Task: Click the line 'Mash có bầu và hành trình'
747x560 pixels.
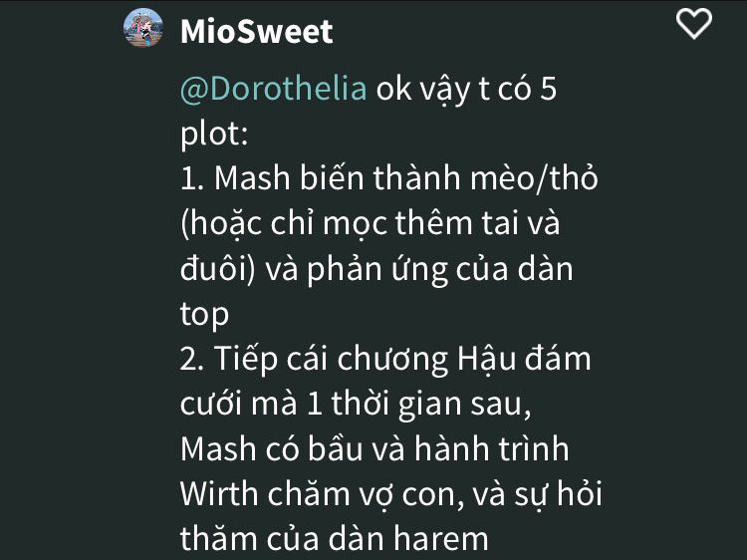Action: tap(374, 449)
